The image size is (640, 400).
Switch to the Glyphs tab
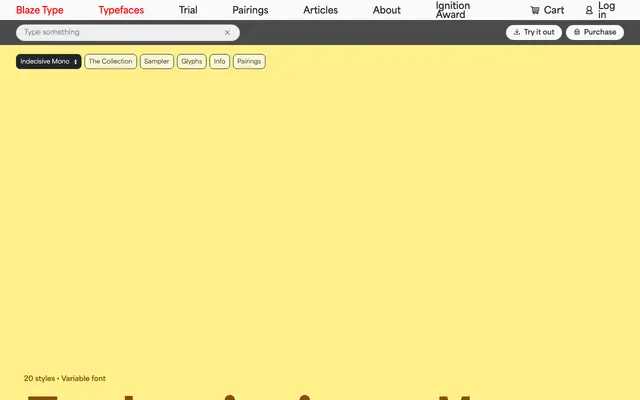tap(192, 62)
